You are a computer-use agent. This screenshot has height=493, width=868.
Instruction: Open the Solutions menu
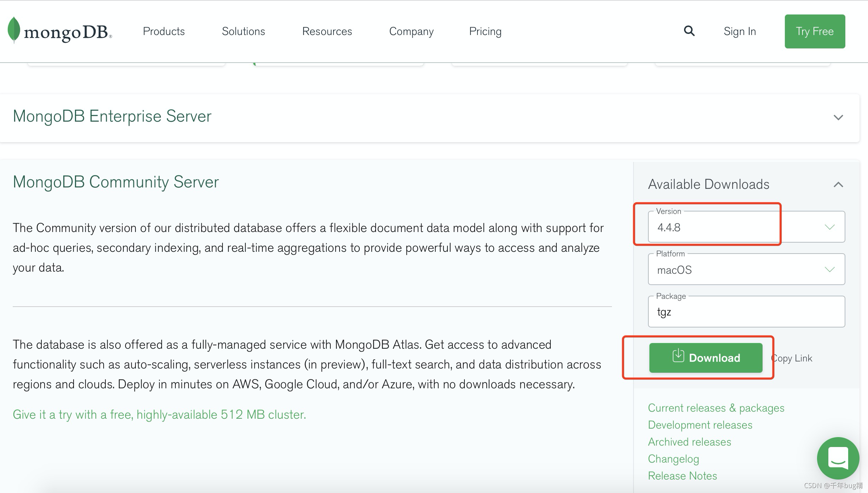(243, 31)
